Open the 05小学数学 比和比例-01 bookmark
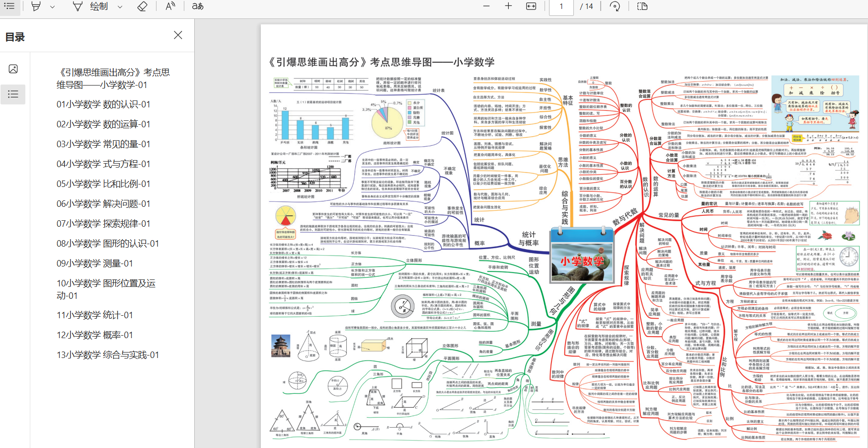This screenshot has width=868, height=448. point(103,184)
